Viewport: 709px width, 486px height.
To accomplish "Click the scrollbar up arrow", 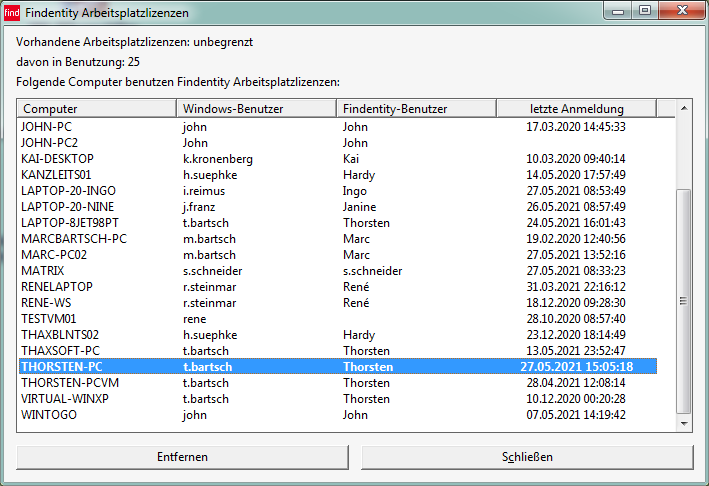I will click(684, 108).
